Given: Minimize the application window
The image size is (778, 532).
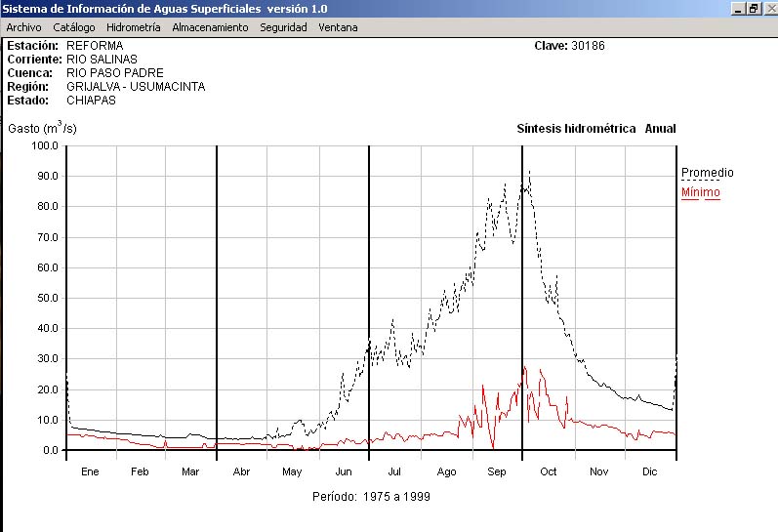Looking at the screenshot, I should (738, 9).
